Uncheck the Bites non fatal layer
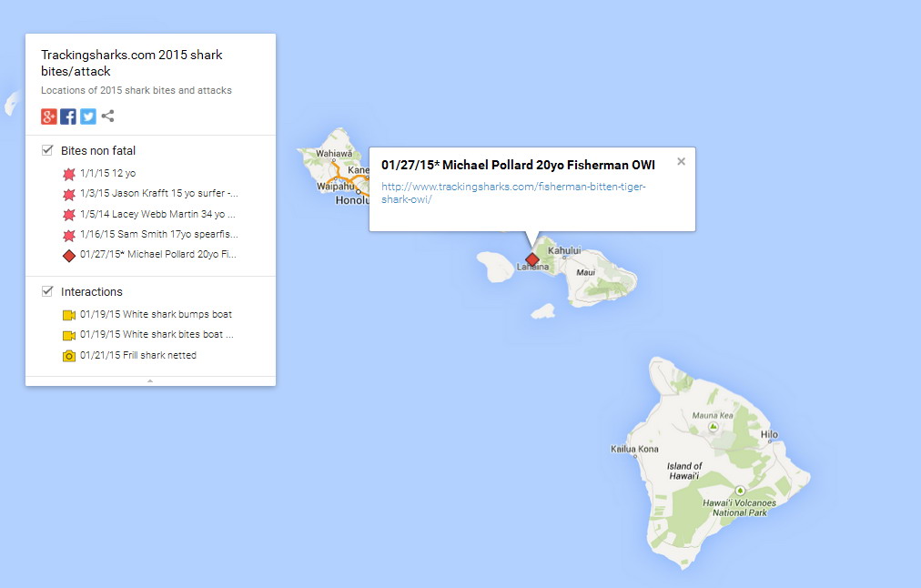Image resolution: width=921 pixels, height=588 pixels. [47, 150]
